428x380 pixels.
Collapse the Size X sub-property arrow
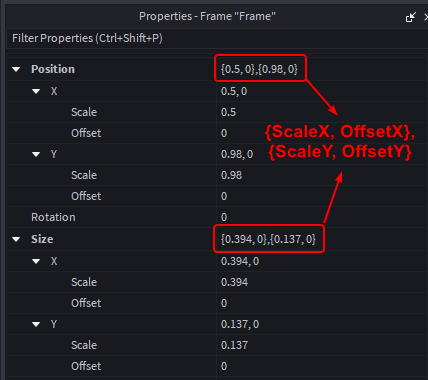[x=36, y=261]
